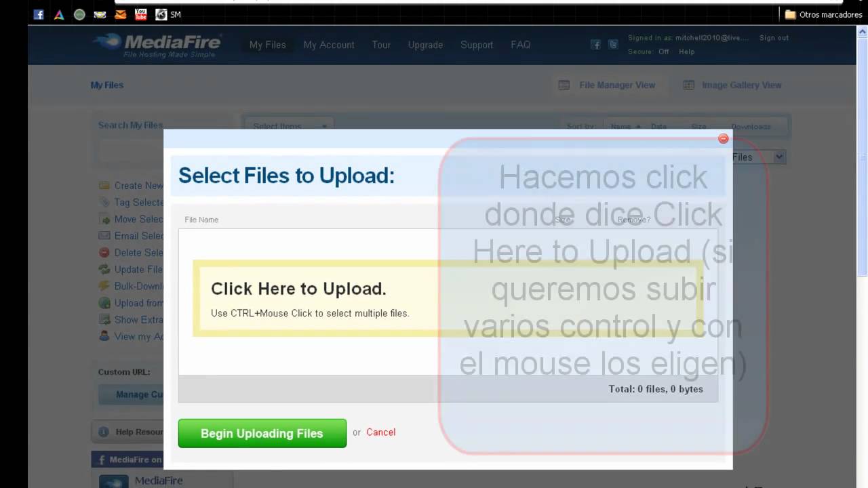The width and height of the screenshot is (868, 488).
Task: Click the Manage Custom URL button
Action: pyautogui.click(x=132, y=394)
